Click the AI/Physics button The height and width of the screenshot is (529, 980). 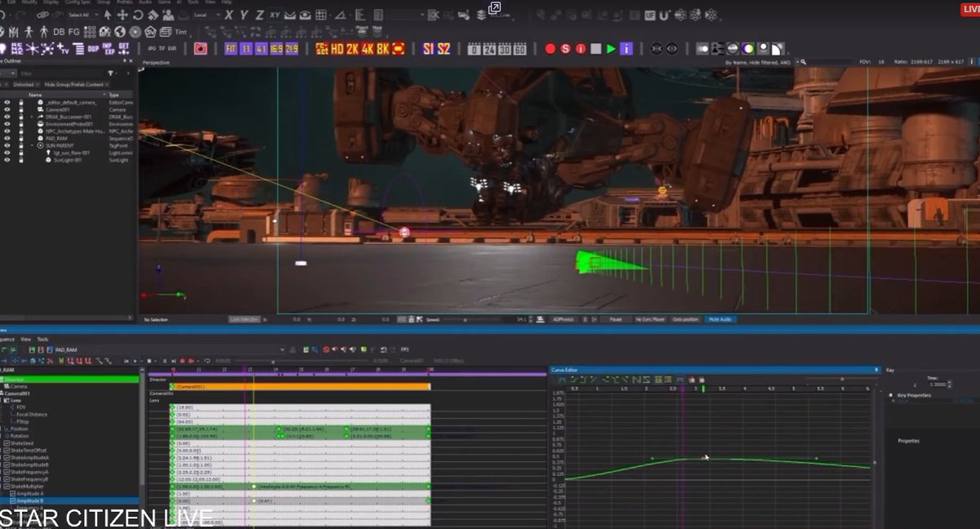(563, 319)
